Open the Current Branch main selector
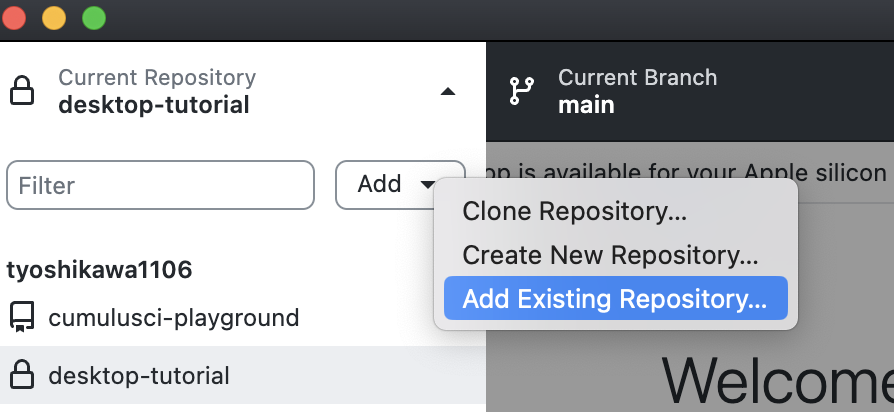Image resolution: width=894 pixels, height=412 pixels. coord(637,91)
